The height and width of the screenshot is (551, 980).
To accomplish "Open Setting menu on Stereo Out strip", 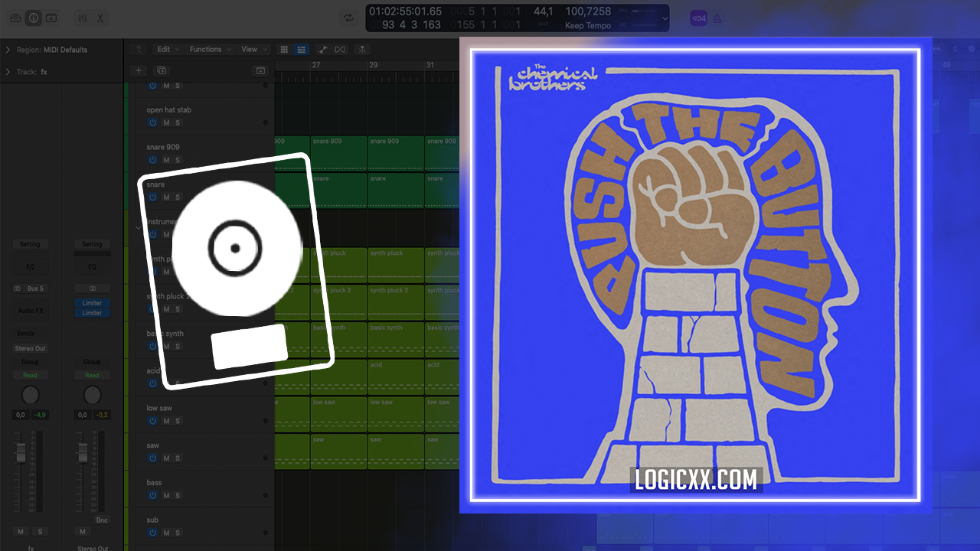I will point(92,244).
